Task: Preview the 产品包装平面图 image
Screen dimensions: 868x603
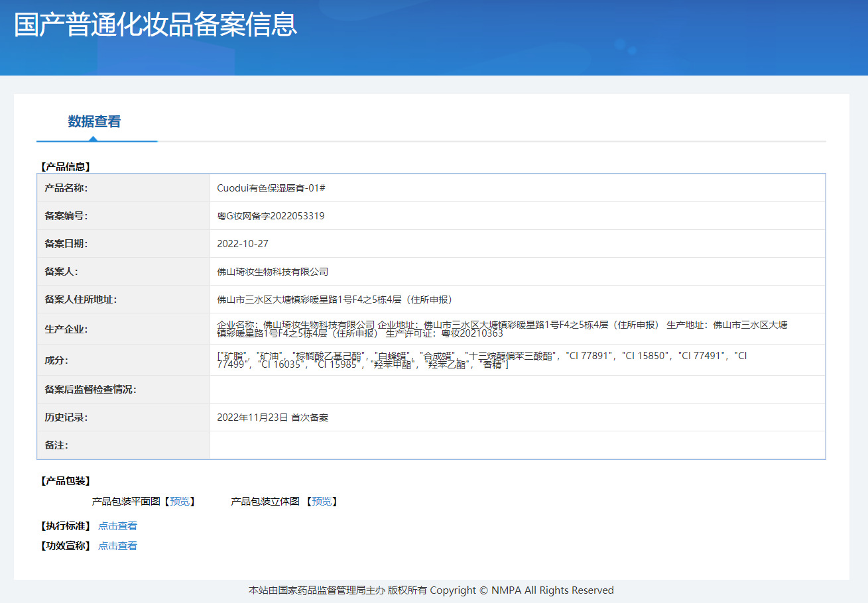Action: point(180,502)
